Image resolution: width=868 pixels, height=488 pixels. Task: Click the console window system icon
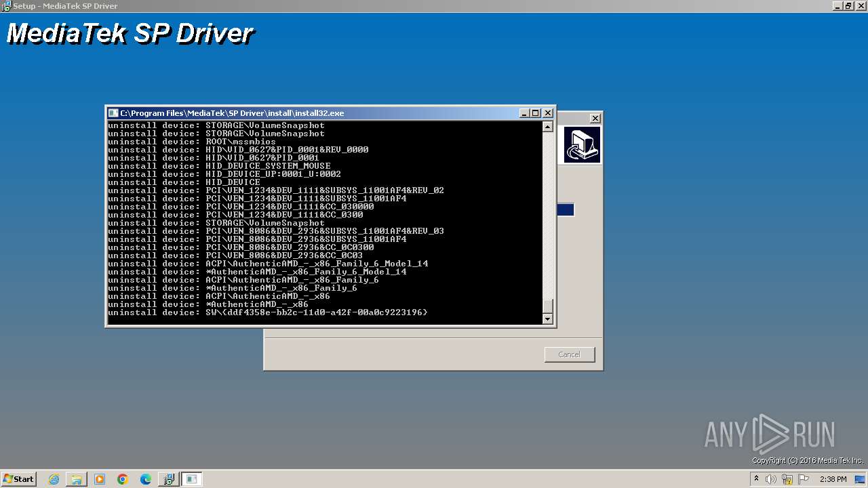(x=113, y=113)
